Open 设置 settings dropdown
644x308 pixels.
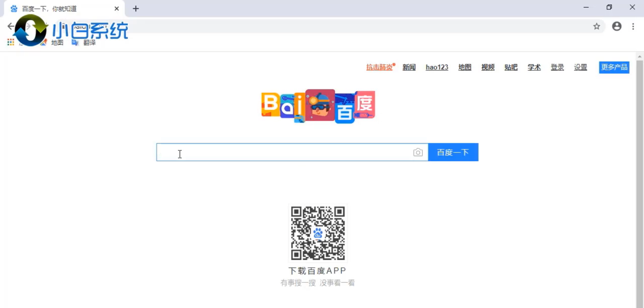[x=580, y=67]
